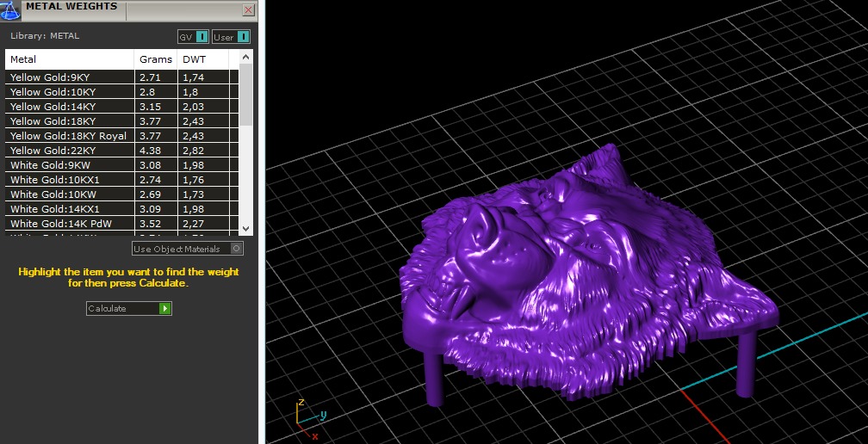This screenshot has height=444, width=868.
Task: Click the Library: METAL label
Action: pos(45,36)
